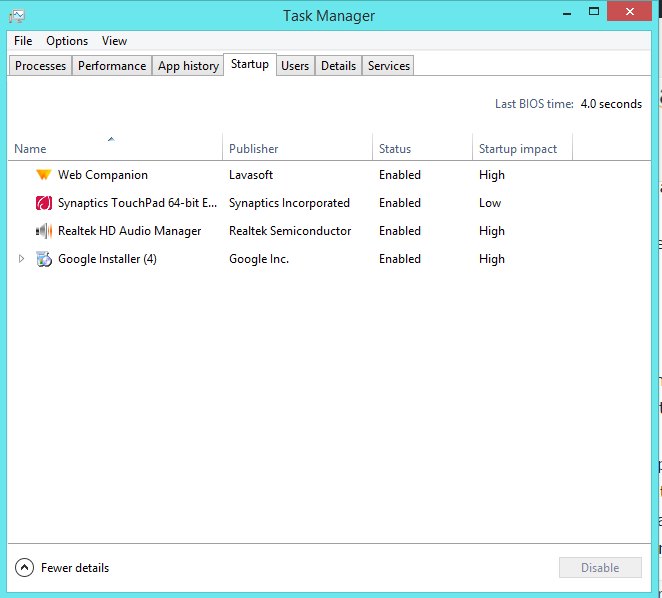Sort by the Status column header
Screen dimensions: 662x598
pyautogui.click(x=422, y=149)
